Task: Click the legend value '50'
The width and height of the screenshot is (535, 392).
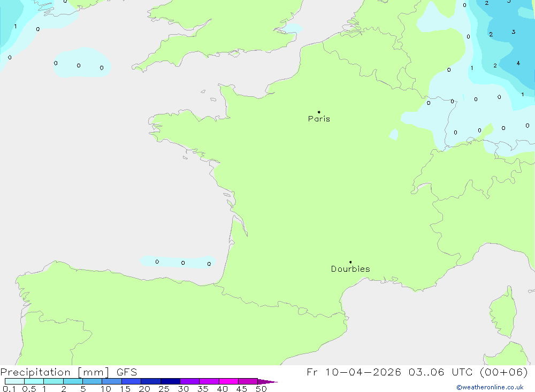Action: (x=262, y=389)
